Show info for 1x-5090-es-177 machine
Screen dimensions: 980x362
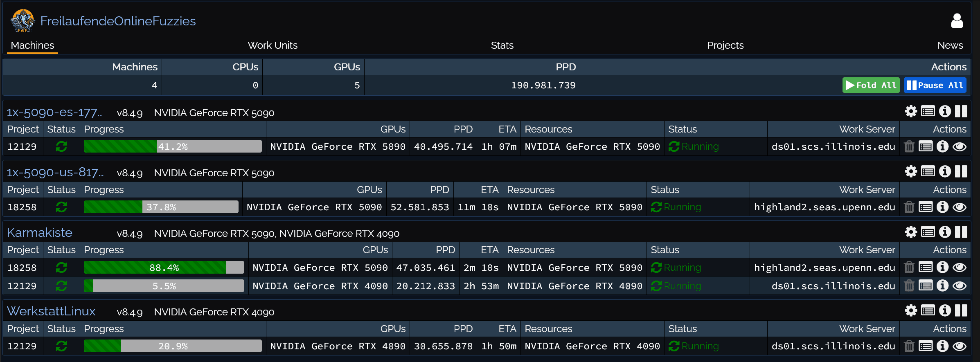945,111
